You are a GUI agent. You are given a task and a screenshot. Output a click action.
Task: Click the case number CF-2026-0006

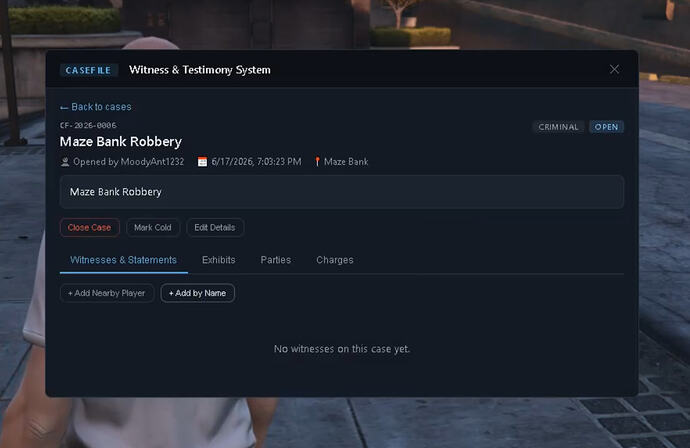pos(88,125)
